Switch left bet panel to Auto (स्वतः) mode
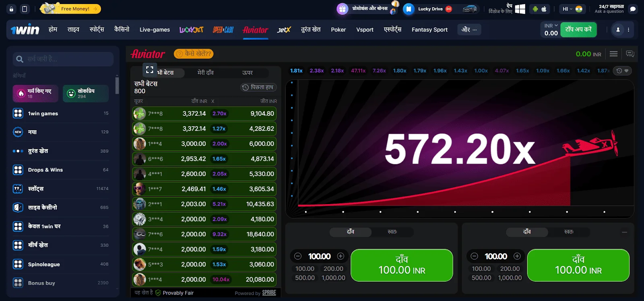Screen dimensions: 644x301 point(392,232)
